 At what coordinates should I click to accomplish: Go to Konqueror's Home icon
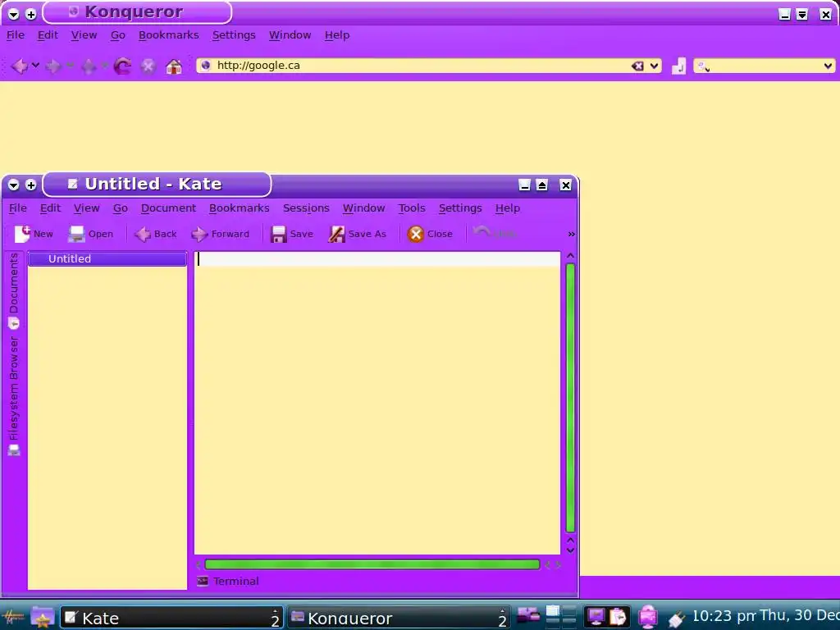(x=174, y=66)
